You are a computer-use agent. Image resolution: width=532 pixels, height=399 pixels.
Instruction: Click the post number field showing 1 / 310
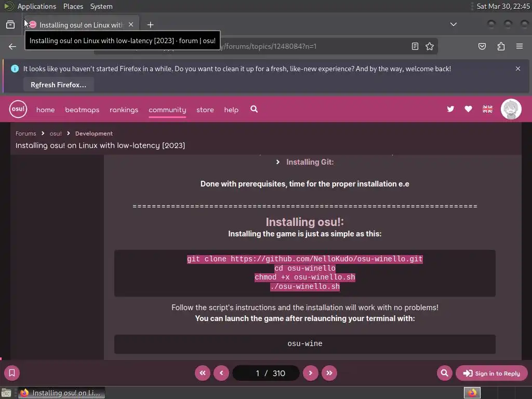266,373
